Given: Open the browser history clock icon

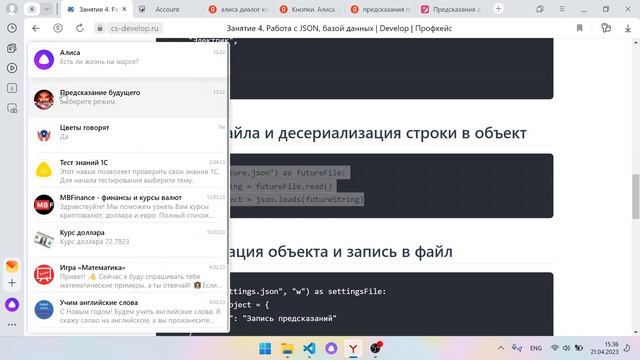Looking at the screenshot, I should (x=12, y=28).
